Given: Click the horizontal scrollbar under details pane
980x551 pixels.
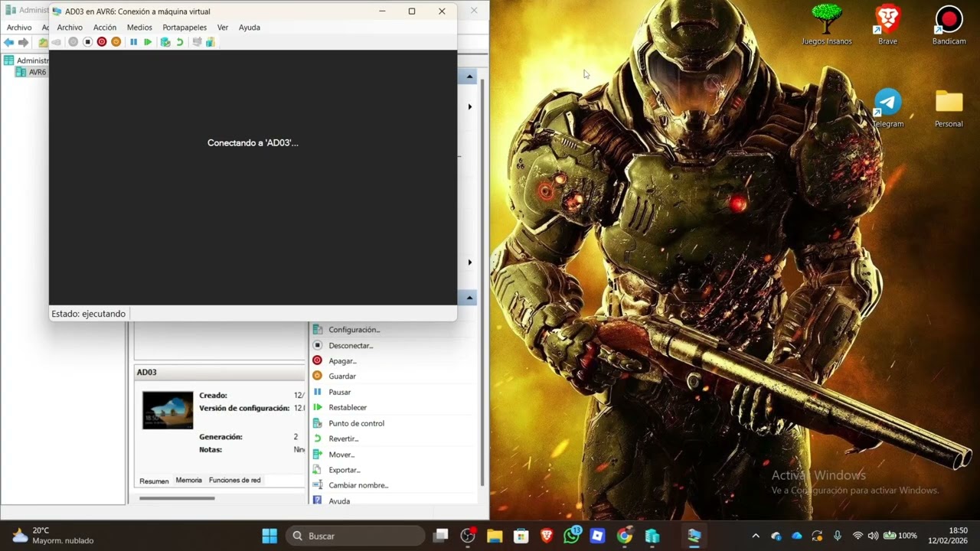Looking at the screenshot, I should [176, 498].
